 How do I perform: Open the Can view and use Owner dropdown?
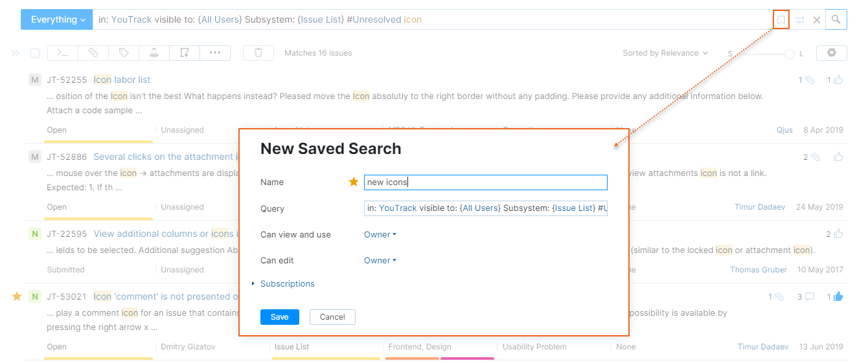380,235
